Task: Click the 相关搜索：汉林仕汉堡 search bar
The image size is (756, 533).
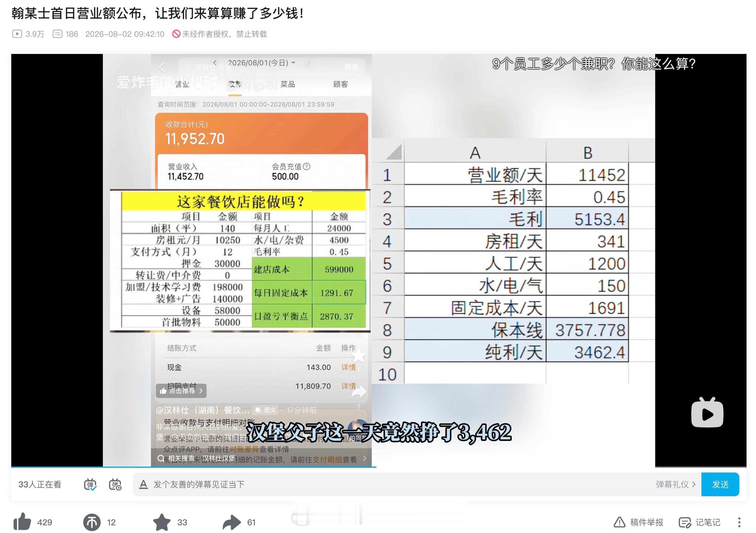Action: point(261,458)
